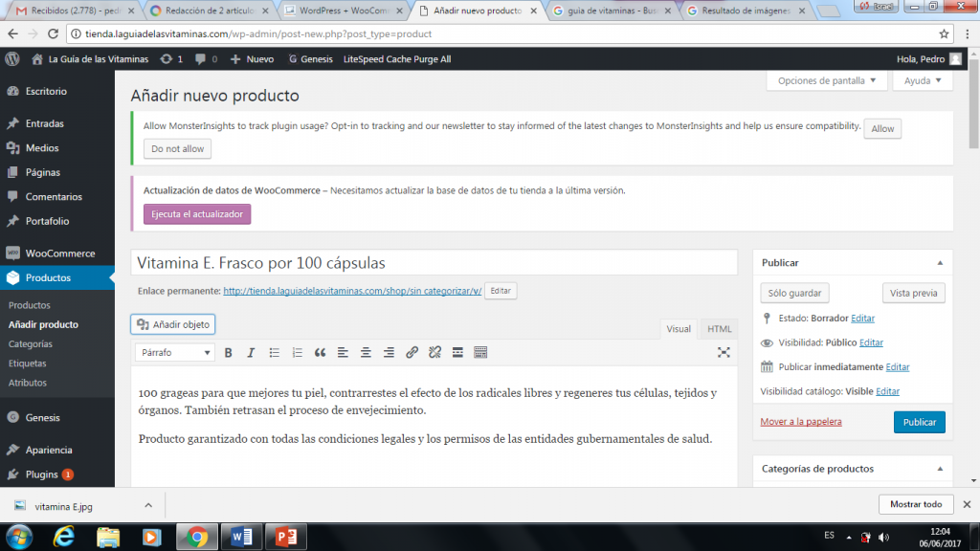This screenshot has height=551, width=980.
Task: Align text right in editor
Action: (389, 353)
